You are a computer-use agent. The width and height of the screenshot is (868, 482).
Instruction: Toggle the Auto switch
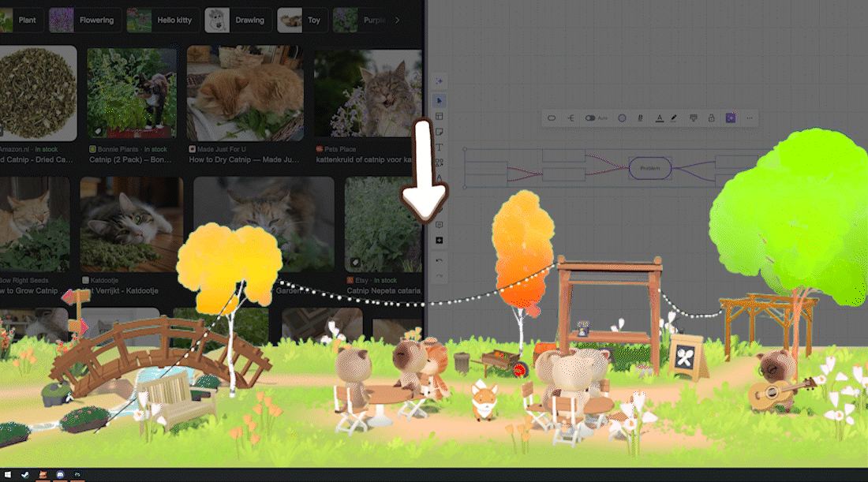click(591, 118)
